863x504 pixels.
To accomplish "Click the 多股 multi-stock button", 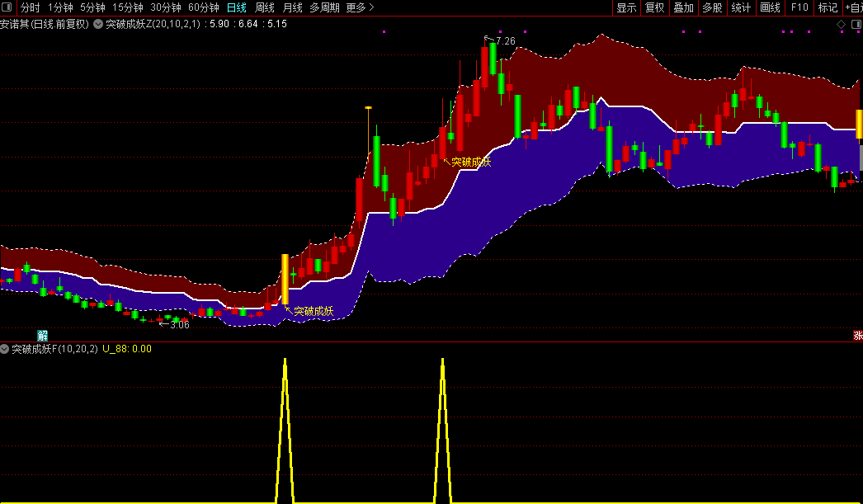I will coord(712,7).
